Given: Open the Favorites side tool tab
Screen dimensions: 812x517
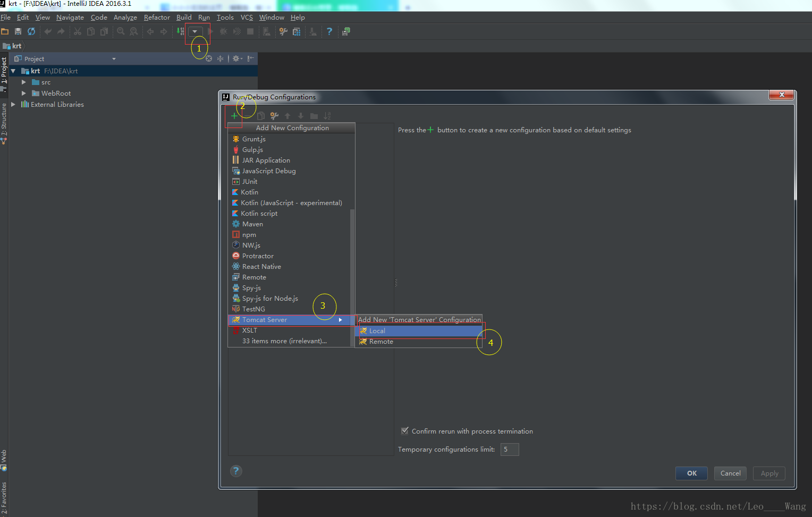Looking at the screenshot, I should 4,498.
